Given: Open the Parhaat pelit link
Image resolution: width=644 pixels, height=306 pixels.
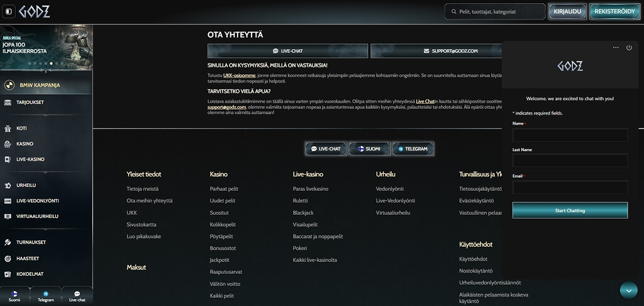Looking at the screenshot, I should click(224, 189).
